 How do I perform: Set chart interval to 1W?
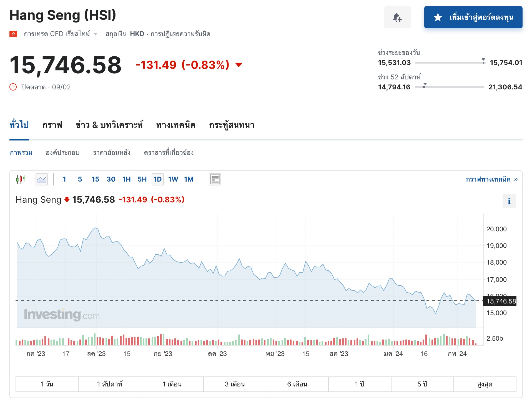[x=173, y=179]
